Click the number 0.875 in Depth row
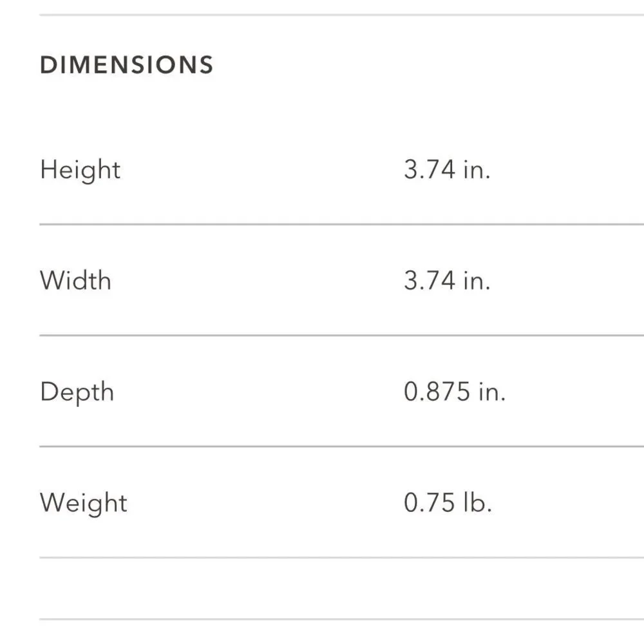 [437, 392]
